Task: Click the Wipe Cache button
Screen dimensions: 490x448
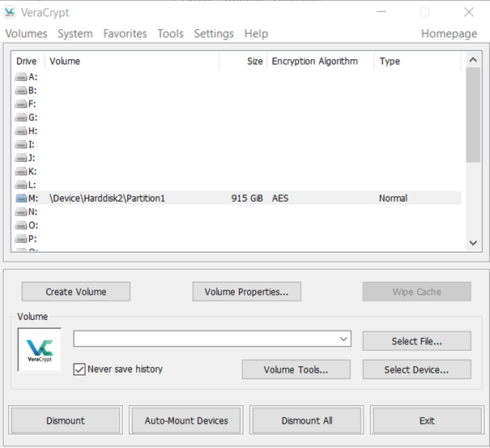Action: click(x=417, y=292)
